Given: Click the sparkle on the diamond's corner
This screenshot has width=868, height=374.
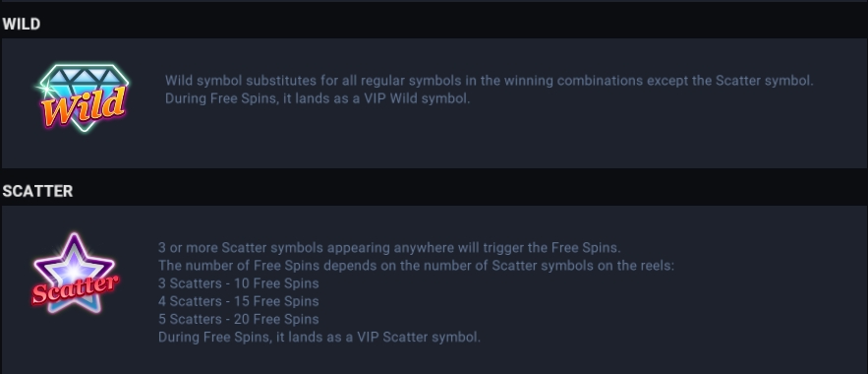Looking at the screenshot, I should (44, 88).
